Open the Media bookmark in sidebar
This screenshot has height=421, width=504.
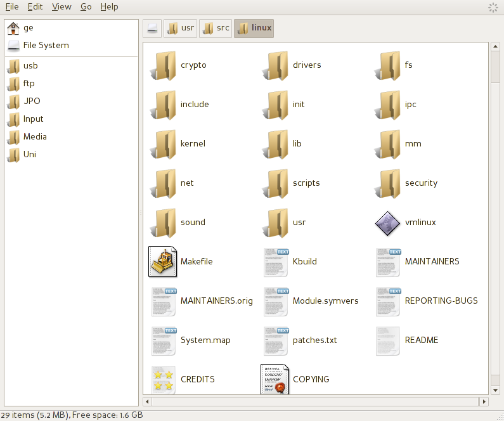[x=35, y=137]
